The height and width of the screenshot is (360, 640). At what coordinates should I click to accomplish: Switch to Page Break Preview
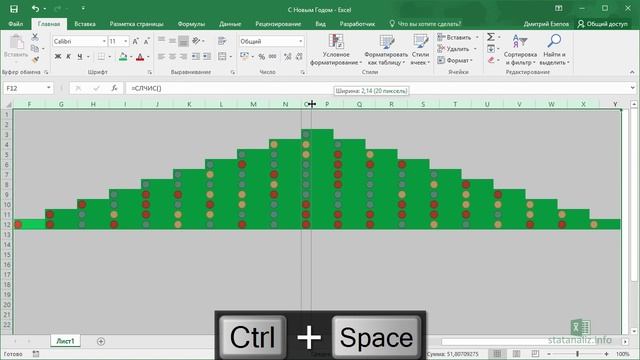pyautogui.click(x=535, y=354)
